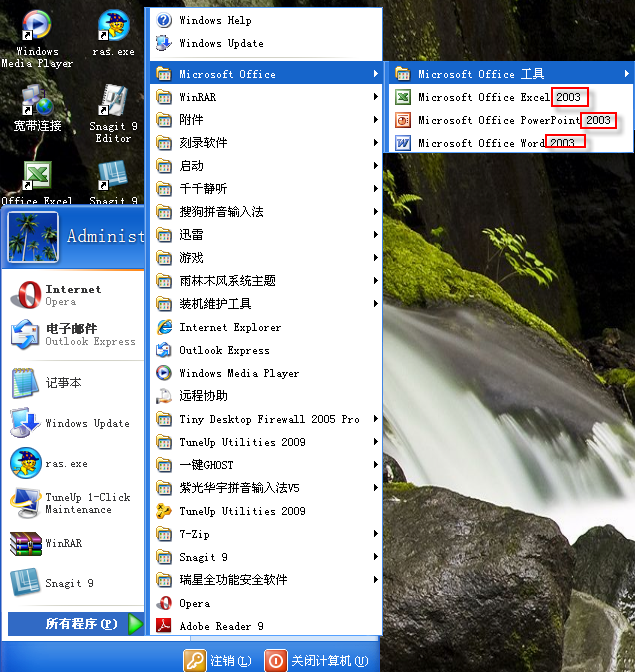The image size is (635, 672).
Task: Open 记事本 from recent programs
Action: click(x=73, y=382)
